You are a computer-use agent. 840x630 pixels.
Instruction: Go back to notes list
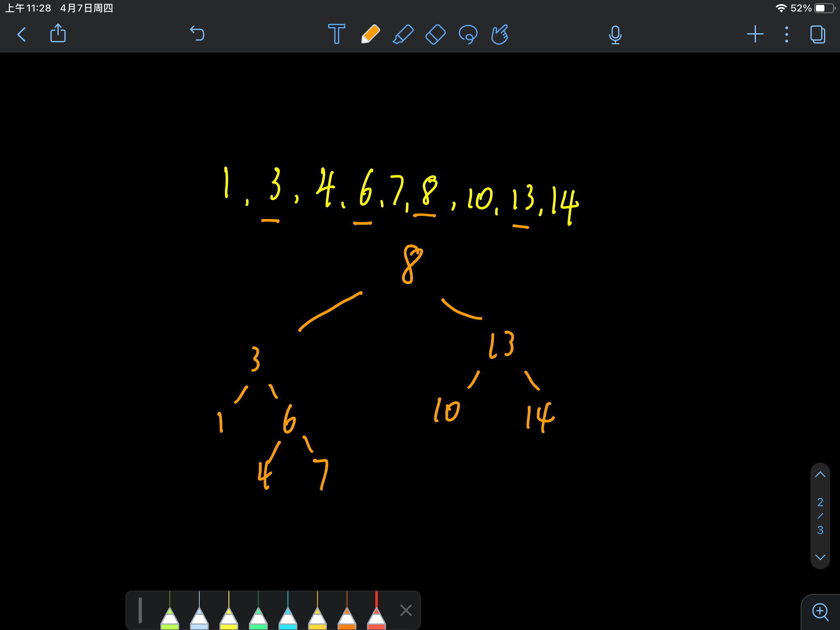coord(22,34)
